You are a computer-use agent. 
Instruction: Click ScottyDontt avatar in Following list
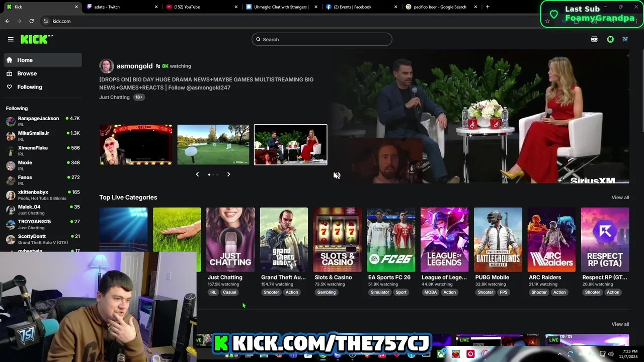[x=11, y=239]
